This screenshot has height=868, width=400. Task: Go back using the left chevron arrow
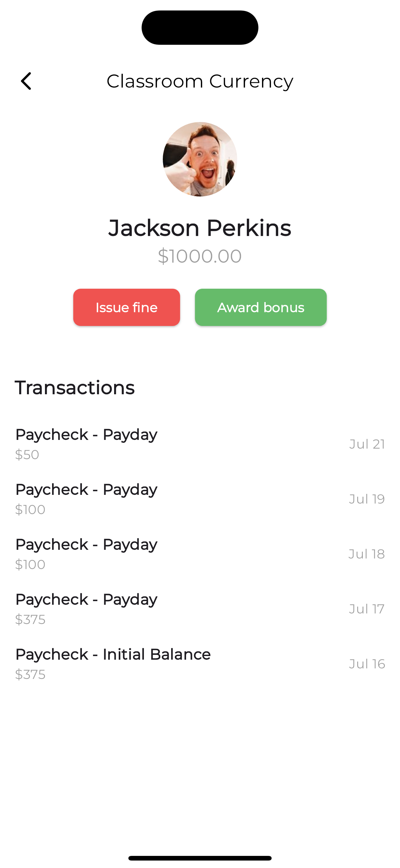pos(26,81)
